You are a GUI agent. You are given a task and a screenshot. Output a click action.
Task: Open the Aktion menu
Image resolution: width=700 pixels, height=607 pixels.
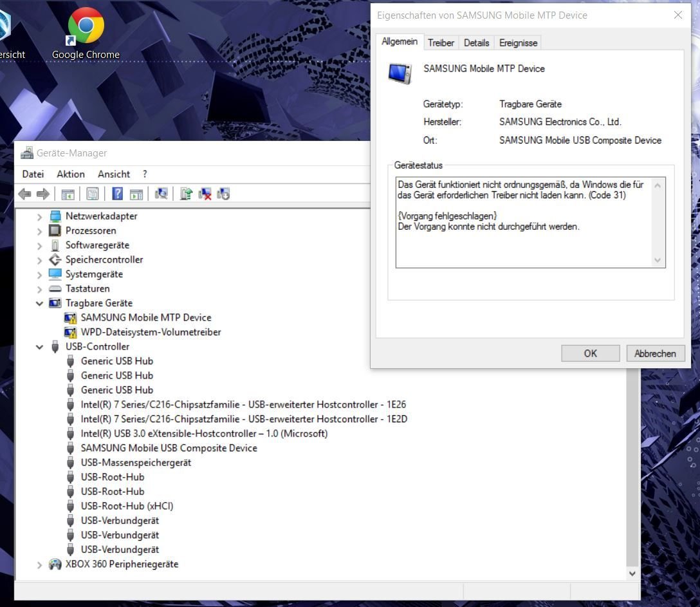point(71,174)
